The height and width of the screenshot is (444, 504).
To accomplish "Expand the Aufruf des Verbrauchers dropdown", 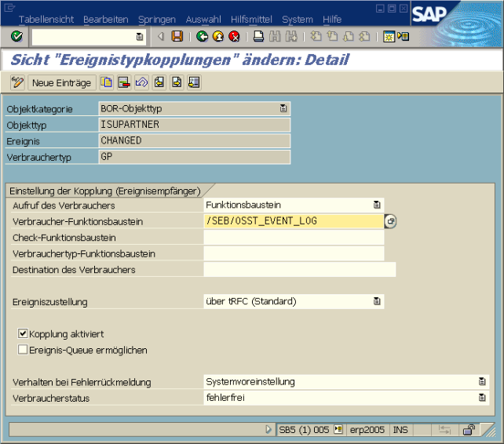I will point(378,205).
